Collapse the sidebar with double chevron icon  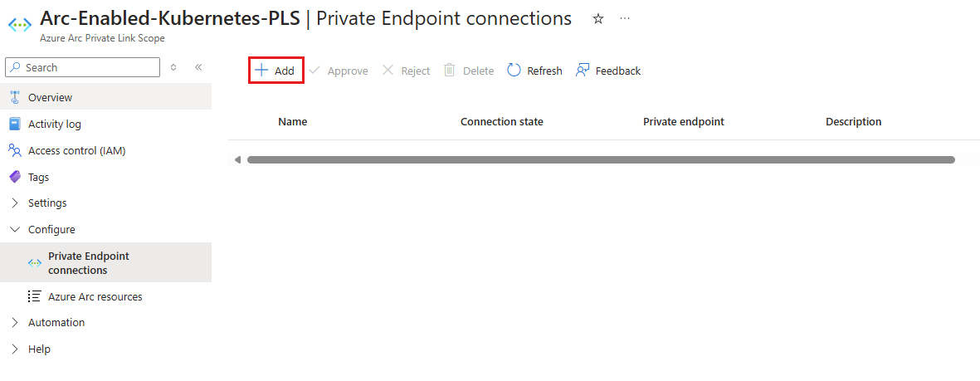[198, 67]
